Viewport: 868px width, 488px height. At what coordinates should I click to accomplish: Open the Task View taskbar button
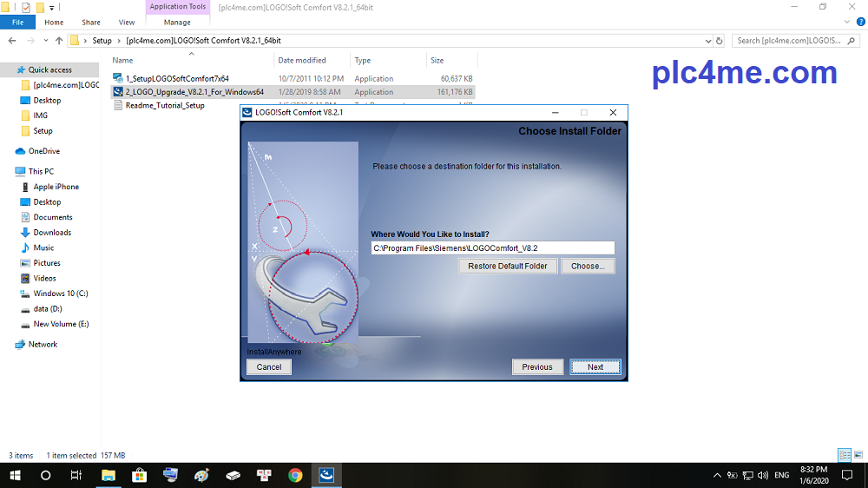tap(76, 475)
